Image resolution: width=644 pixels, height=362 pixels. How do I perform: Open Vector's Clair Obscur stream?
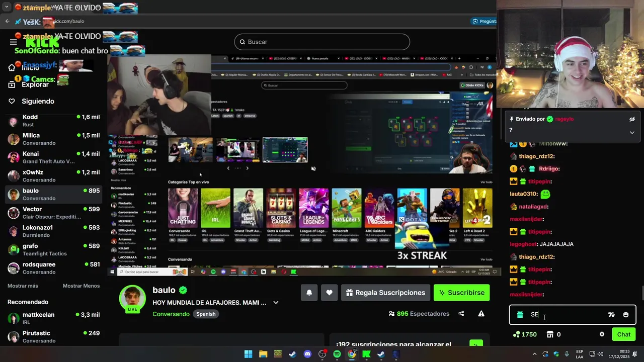(54, 213)
